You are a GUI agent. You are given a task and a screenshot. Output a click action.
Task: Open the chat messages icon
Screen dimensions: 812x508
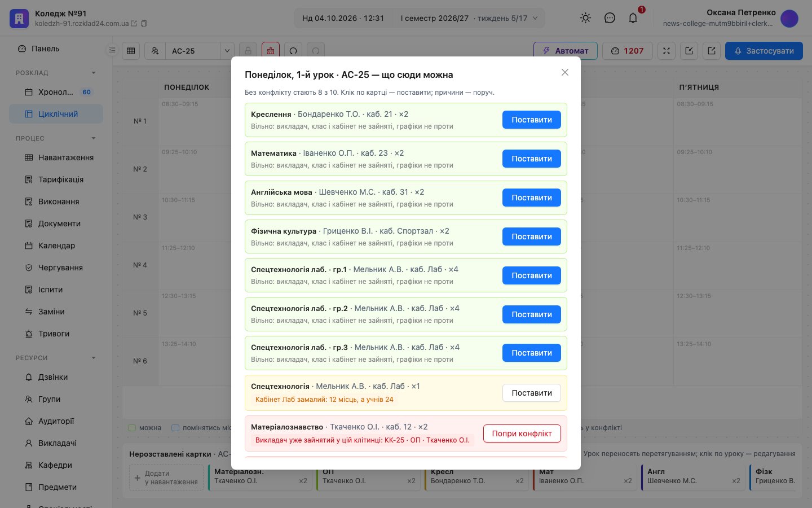click(610, 18)
